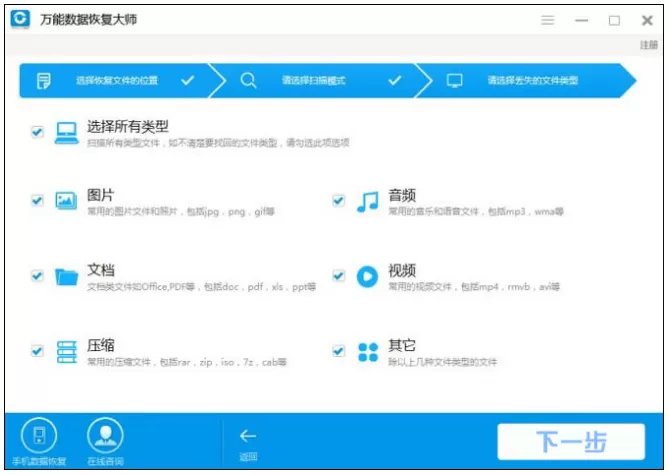Click the description mentioning doc, pdf, xls, ppt
The height and width of the screenshot is (475, 669).
(201, 286)
